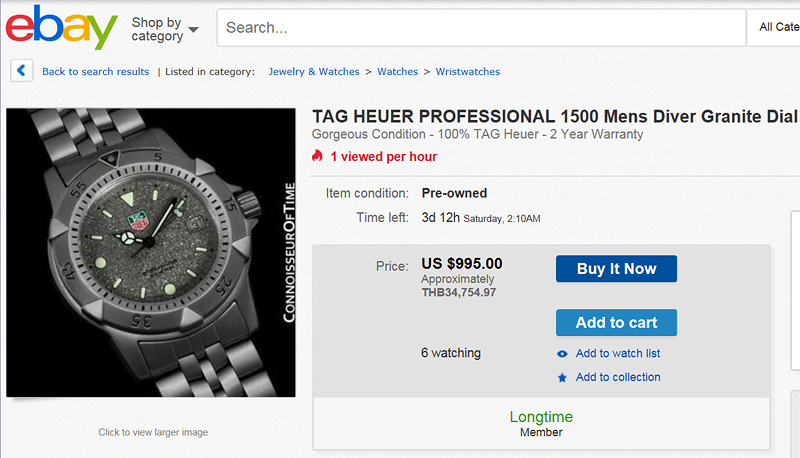Expand the All Categories selector
This screenshot has height=458, width=800.
tap(773, 27)
